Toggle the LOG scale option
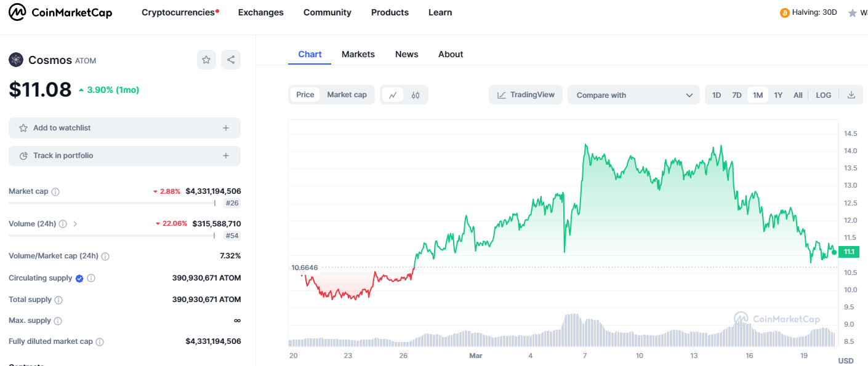This screenshot has height=366, width=868. coord(823,95)
